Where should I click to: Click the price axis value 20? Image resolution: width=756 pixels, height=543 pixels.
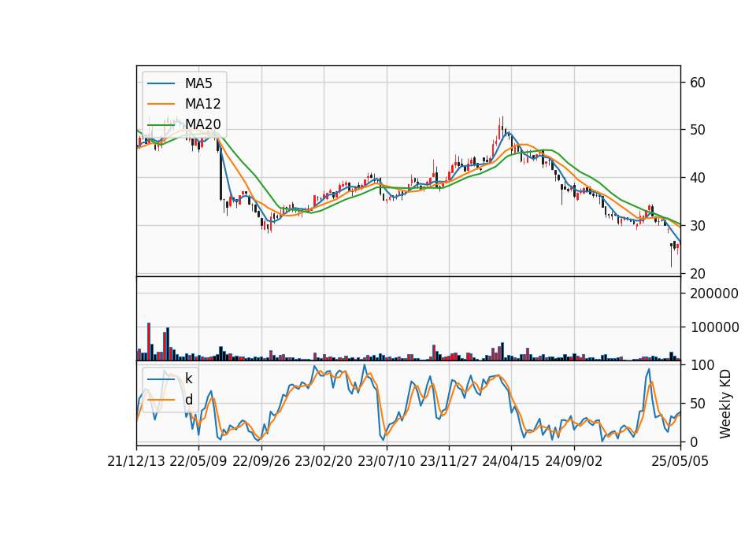[698, 273]
